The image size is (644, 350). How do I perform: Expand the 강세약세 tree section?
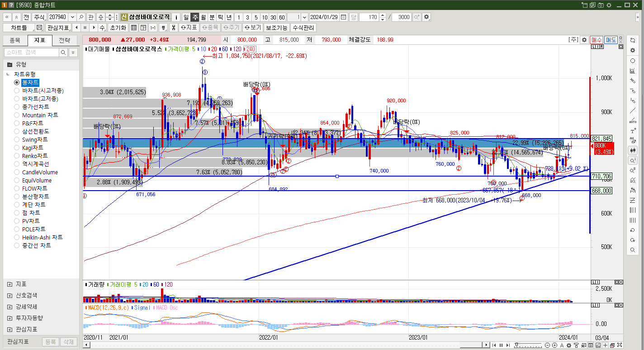(9, 307)
